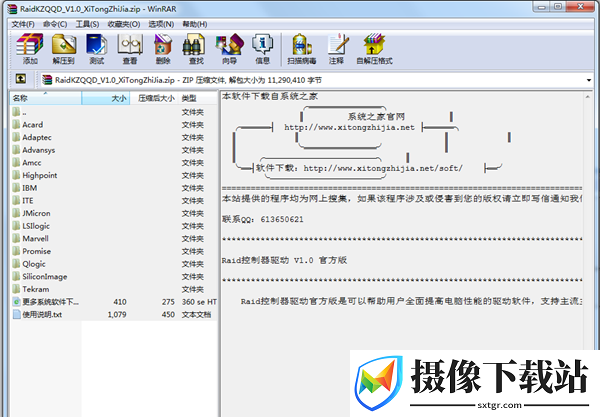Sort by Size (大小) column header
This screenshot has width=600, height=417.
pos(106,98)
